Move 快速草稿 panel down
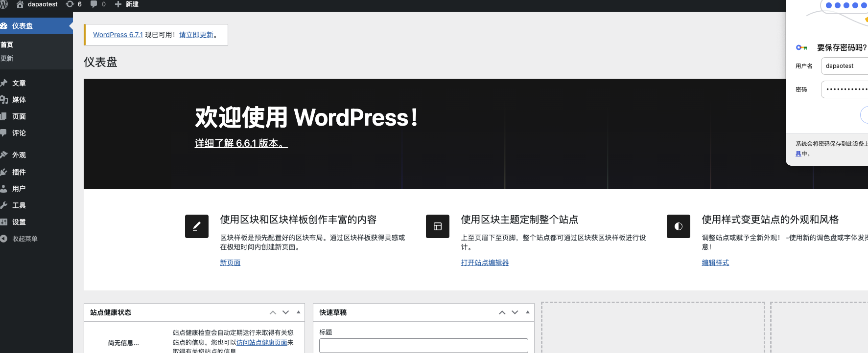This screenshot has width=868, height=353. 515,312
